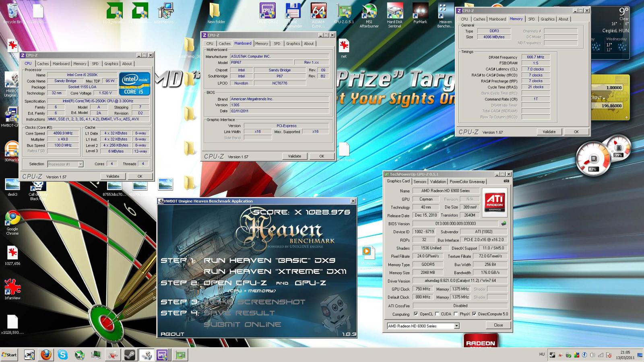Click OK in the Memory CPU-Z window
This screenshot has width=644, height=362.
(576, 132)
